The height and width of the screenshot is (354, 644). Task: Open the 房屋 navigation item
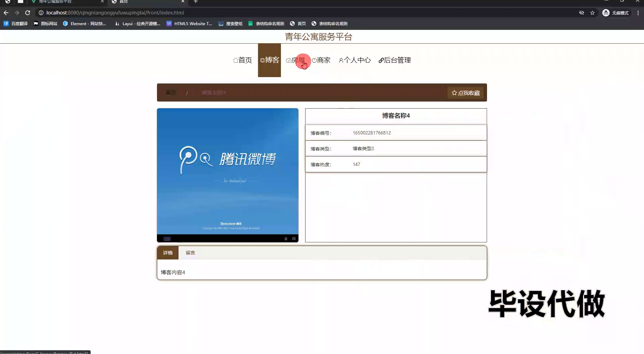[296, 60]
